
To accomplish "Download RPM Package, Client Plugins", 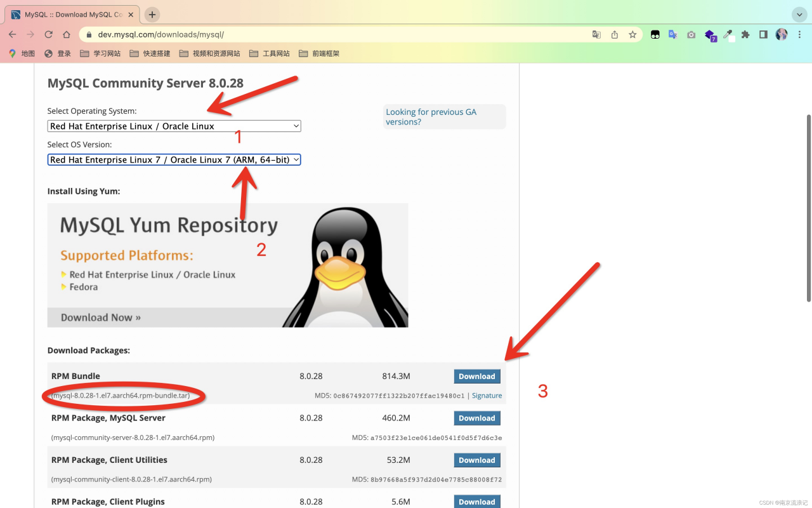I will coord(477,501).
